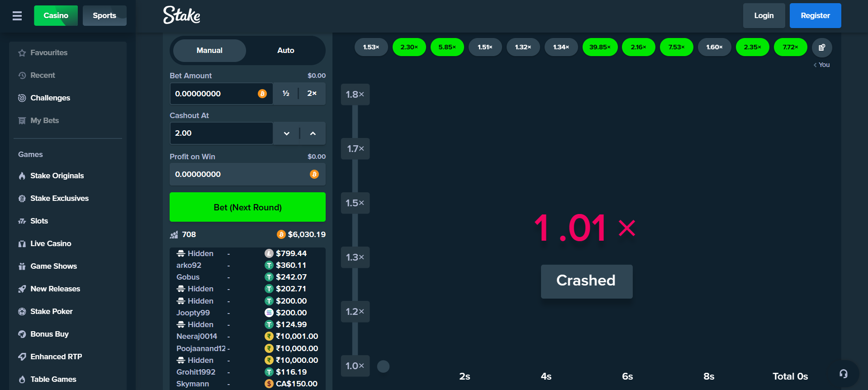Click the graph point at 1.0× origin

point(383,366)
